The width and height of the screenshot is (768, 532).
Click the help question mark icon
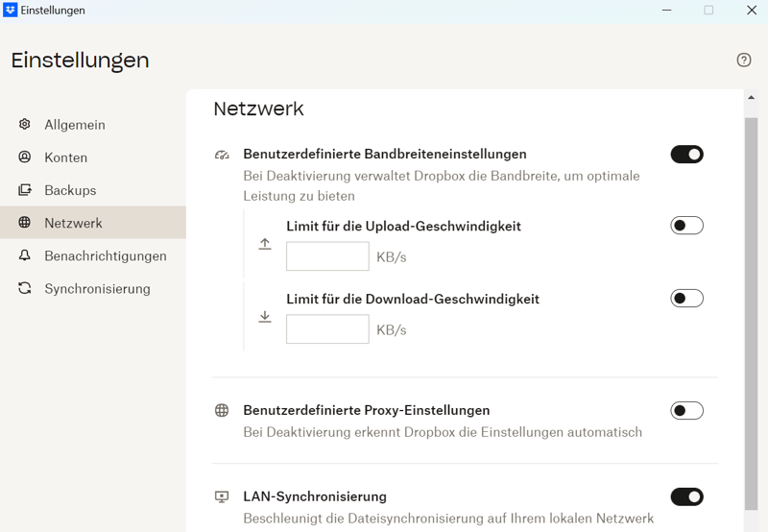pos(744,60)
